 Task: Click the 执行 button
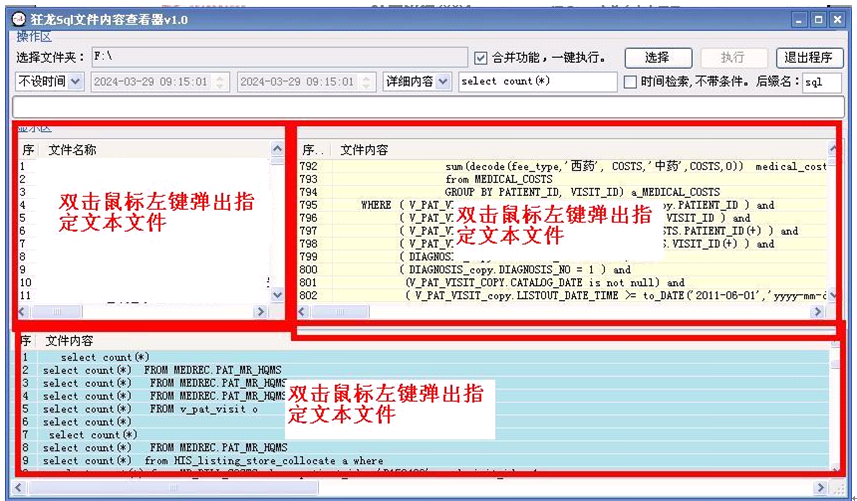point(733,58)
